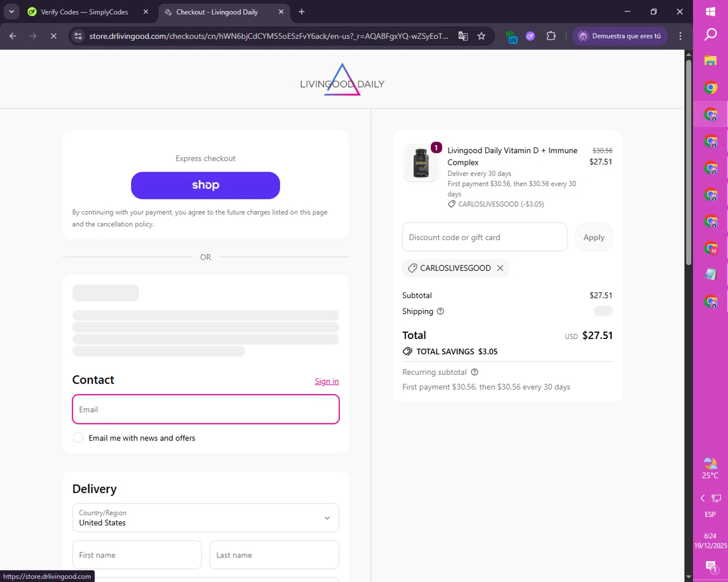Show hidden system tray icons

(702, 498)
